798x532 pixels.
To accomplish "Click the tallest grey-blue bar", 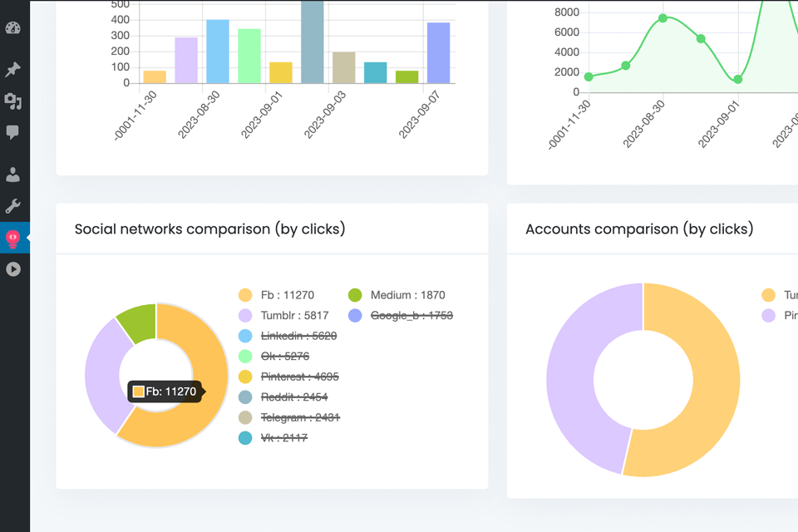I will tap(313, 42).
